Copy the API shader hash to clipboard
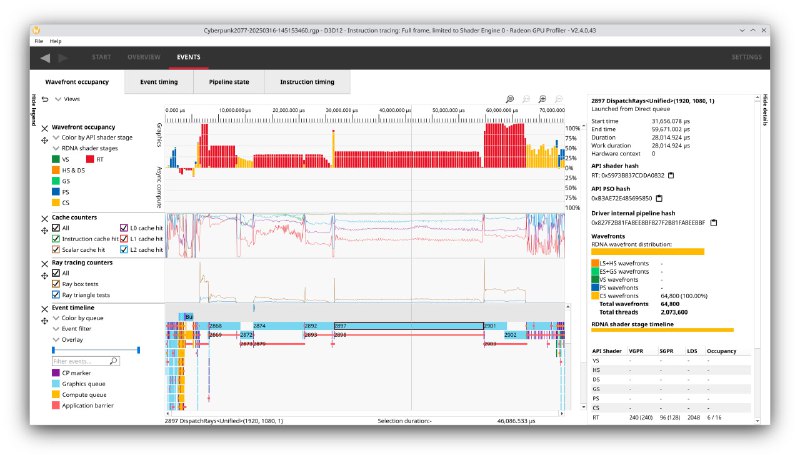Image resolution: width=800 pixels, height=460 pixels. (671, 175)
